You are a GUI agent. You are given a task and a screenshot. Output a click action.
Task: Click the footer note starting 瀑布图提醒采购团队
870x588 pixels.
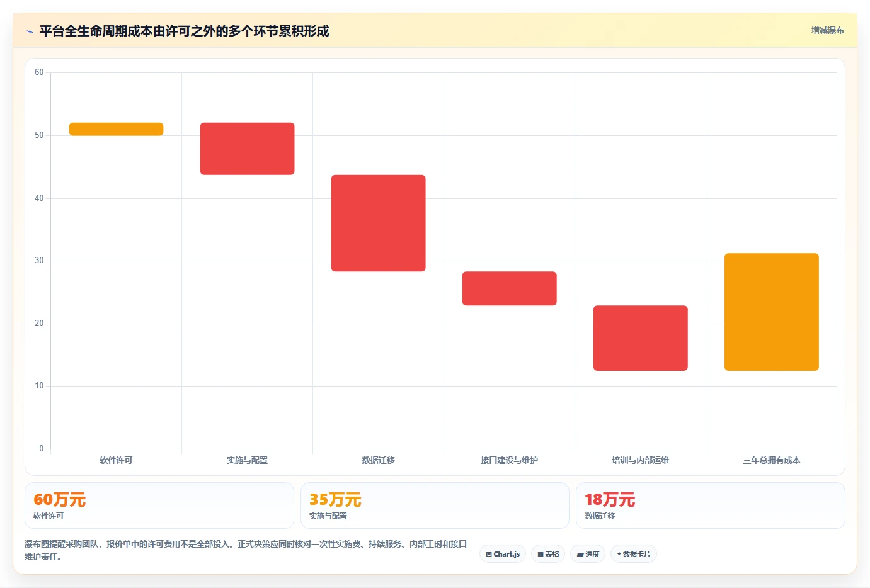[246, 550]
